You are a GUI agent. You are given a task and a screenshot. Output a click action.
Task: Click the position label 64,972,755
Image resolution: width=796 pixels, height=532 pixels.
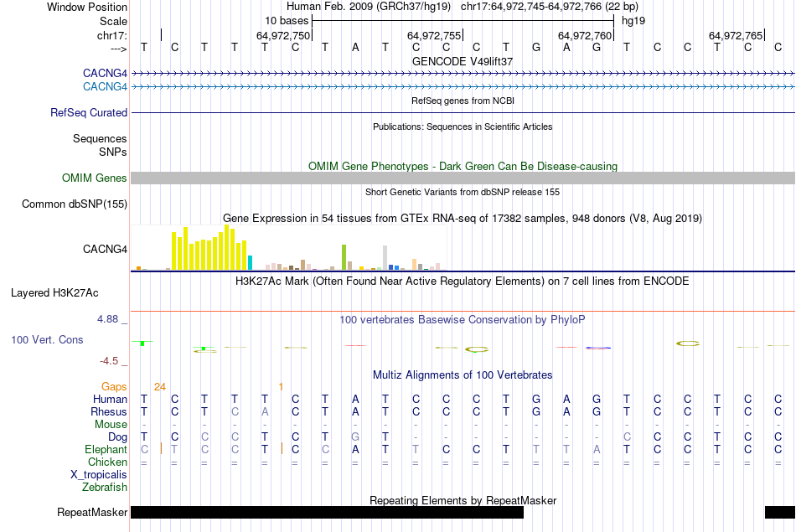434,35
